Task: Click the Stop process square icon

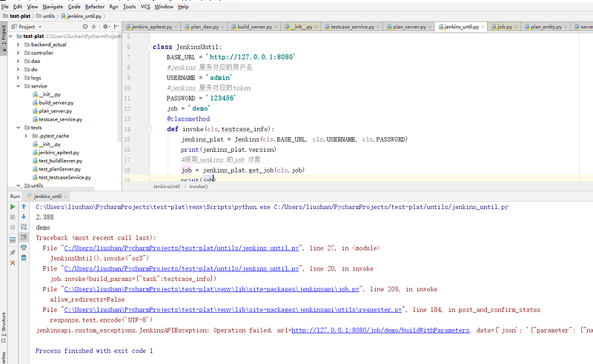Action: [x=13, y=216]
